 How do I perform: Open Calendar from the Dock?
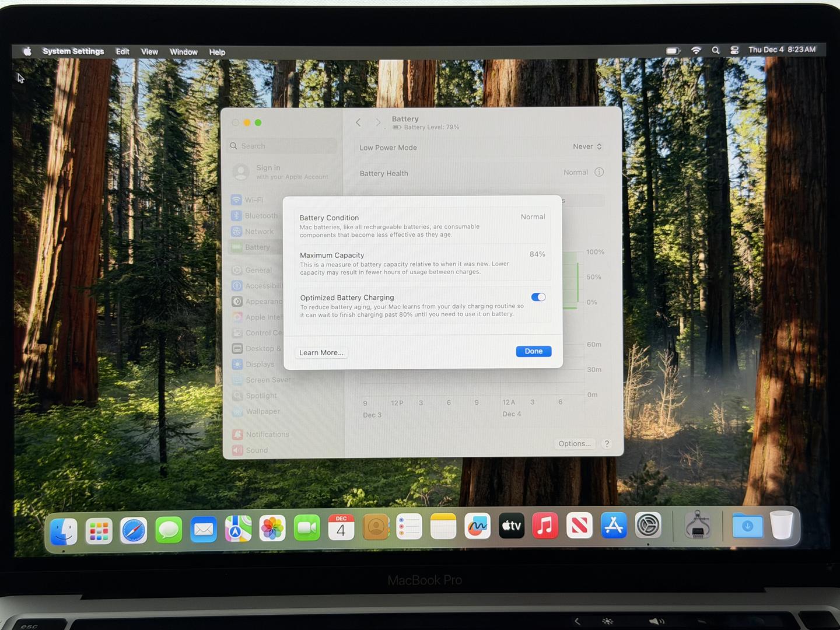coord(341,528)
